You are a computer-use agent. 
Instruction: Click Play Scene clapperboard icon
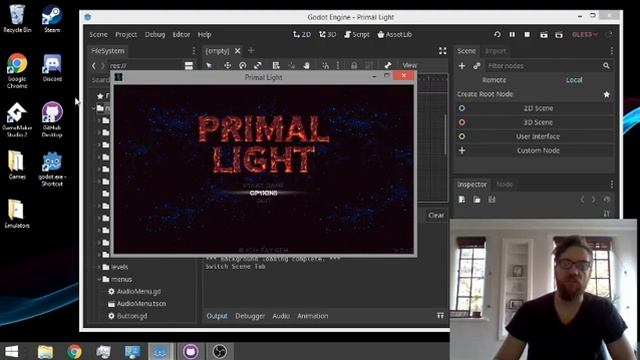[x=544, y=35]
